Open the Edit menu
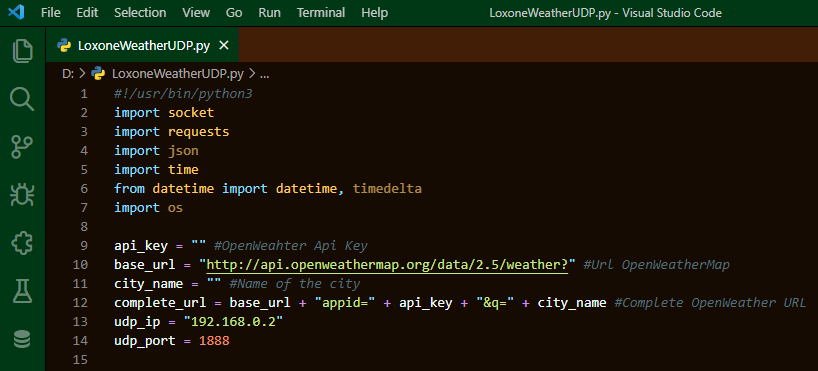The height and width of the screenshot is (371, 818). pos(87,13)
